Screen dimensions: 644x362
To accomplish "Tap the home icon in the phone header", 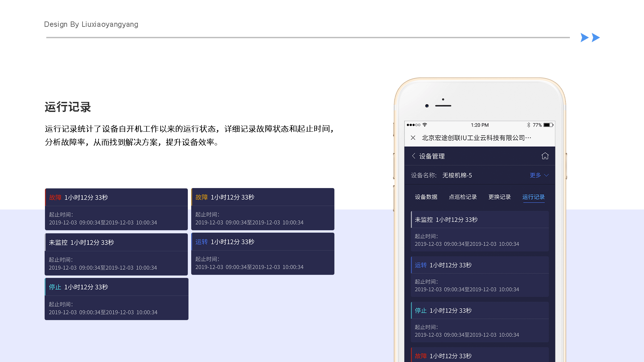I will [545, 156].
